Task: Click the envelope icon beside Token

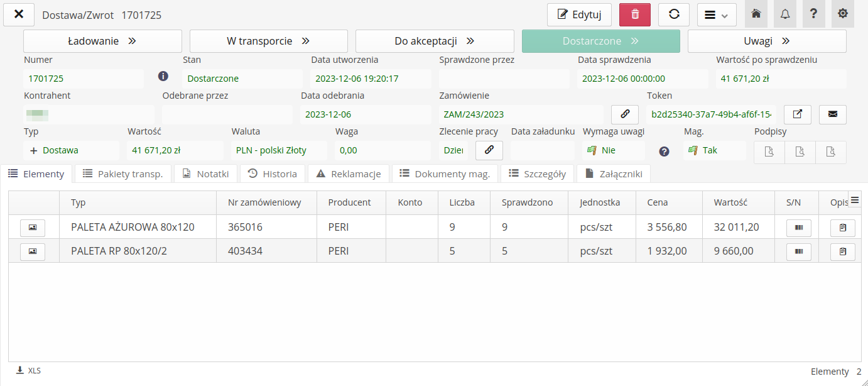Action: tap(832, 114)
